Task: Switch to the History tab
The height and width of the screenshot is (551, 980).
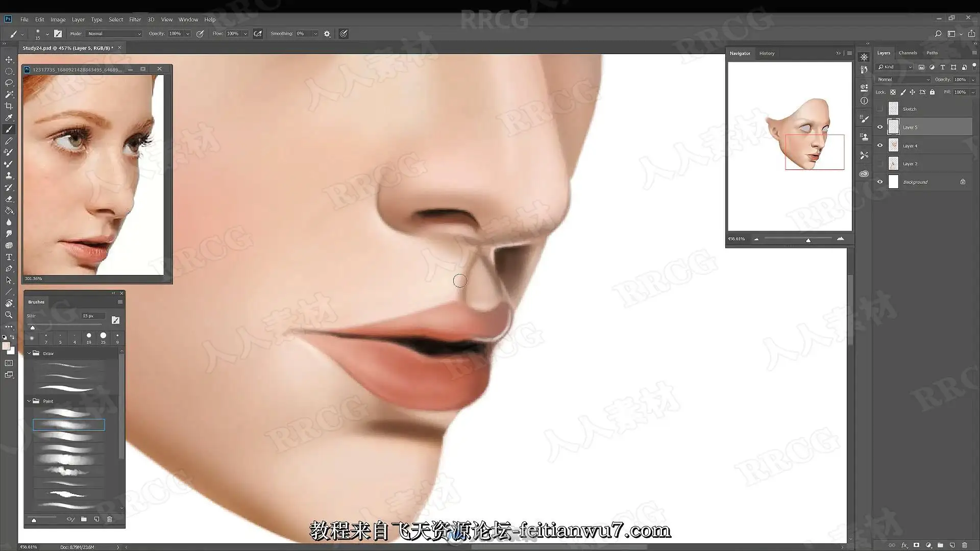Action: 766,54
